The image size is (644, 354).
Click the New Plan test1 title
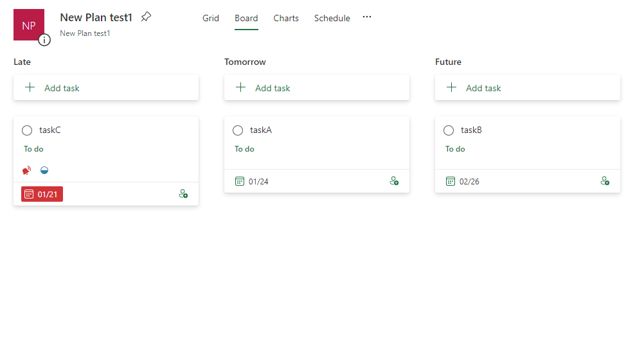[96, 17]
